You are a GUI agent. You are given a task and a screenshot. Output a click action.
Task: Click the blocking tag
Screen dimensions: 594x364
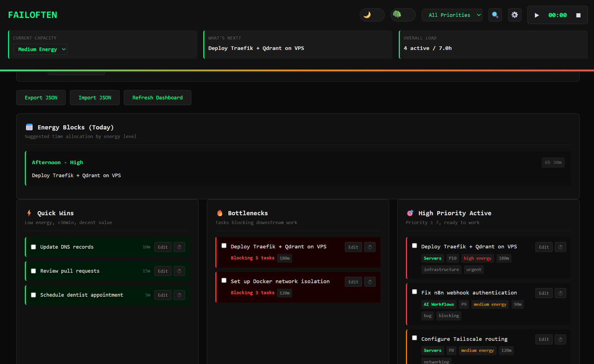pyautogui.click(x=449, y=316)
